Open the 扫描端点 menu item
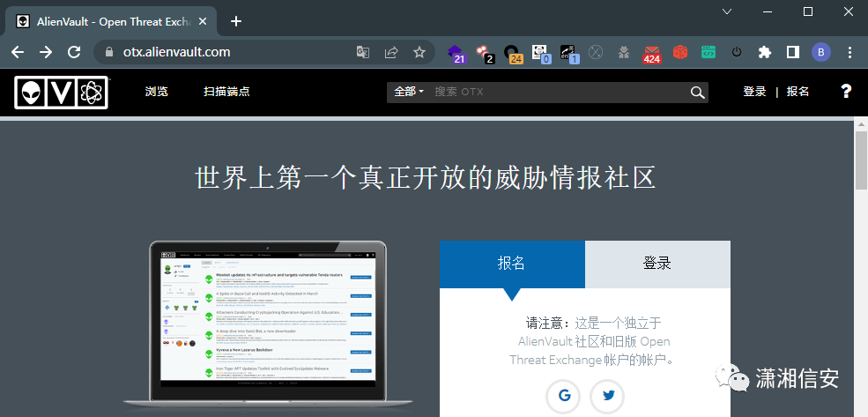Screen dimensions: 868x417 pyautogui.click(x=227, y=92)
